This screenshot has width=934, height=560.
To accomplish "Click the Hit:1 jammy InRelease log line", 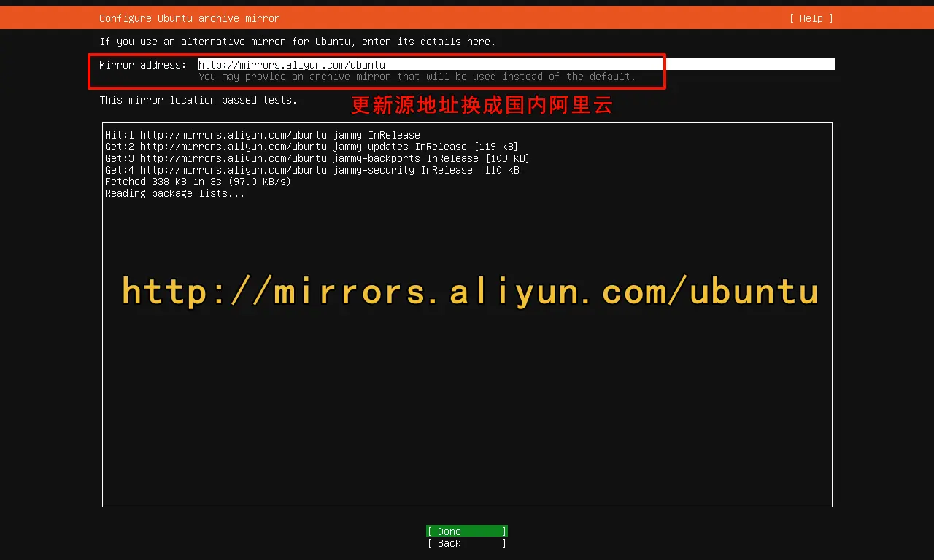I will pyautogui.click(x=263, y=135).
